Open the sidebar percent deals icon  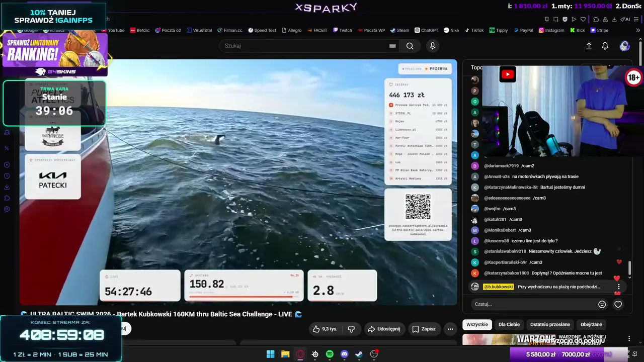click(x=7, y=148)
